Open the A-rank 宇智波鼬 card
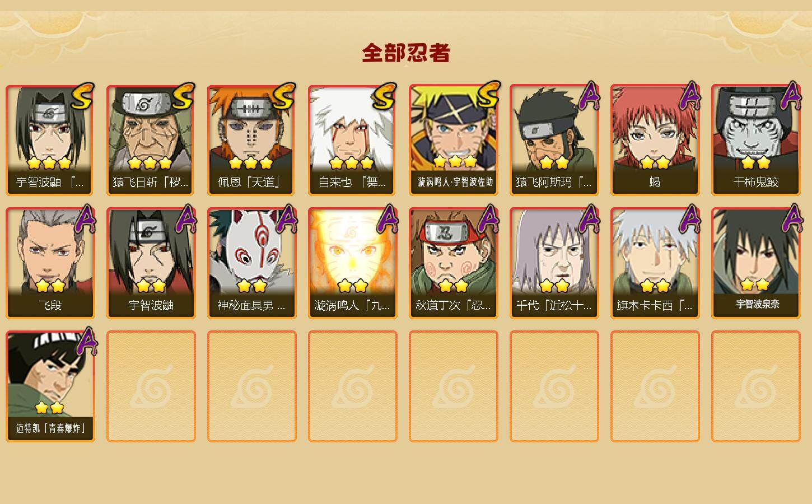This screenshot has height=504, width=812. (x=151, y=263)
